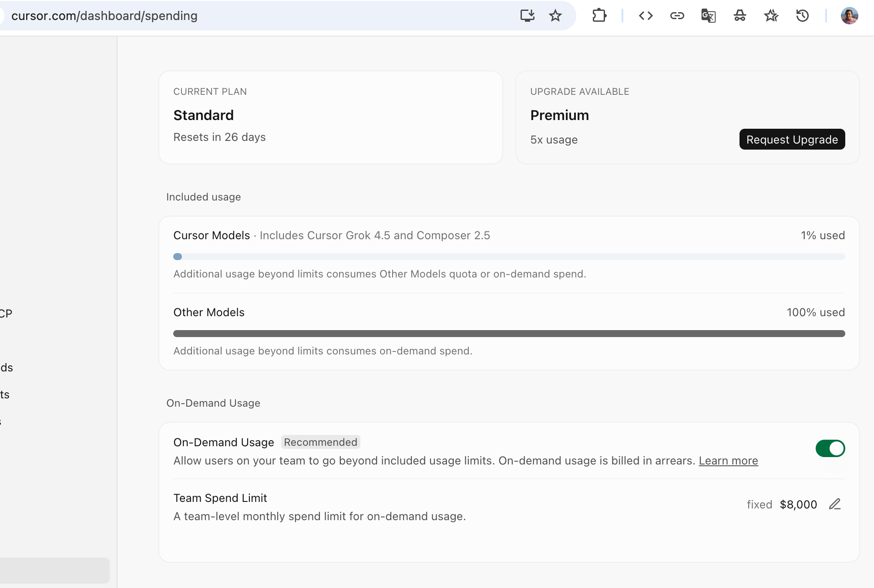Click "Includes Cursor Grok 4.5 and Composer 2.5" text

[375, 235]
